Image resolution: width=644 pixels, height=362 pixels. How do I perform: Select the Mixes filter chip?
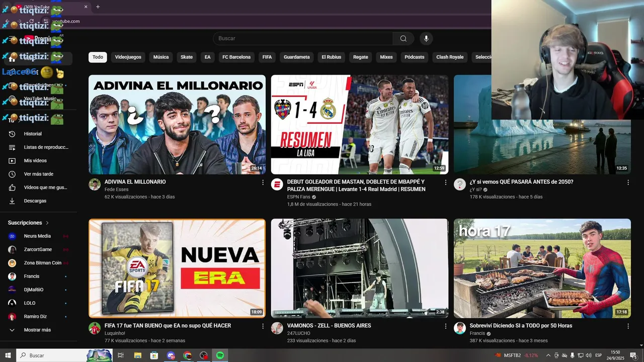point(386,57)
